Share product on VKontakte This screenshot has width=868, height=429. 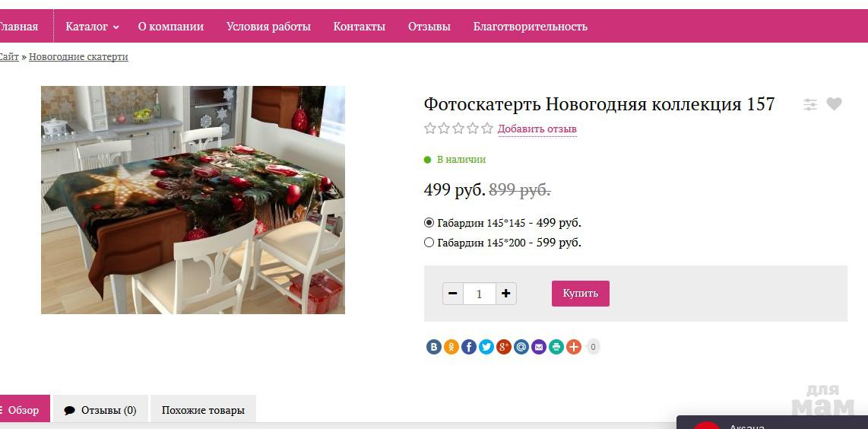point(433,347)
